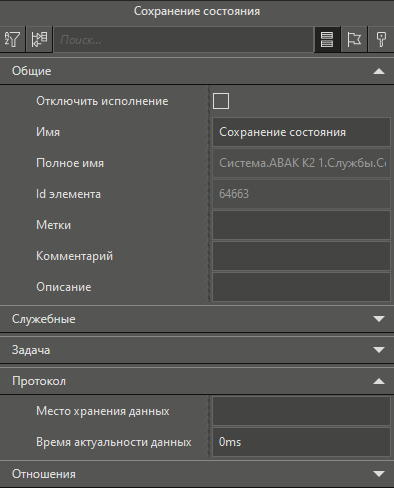This screenshot has width=394, height=488.
Task: Click the Метки input field
Action: tap(301, 225)
